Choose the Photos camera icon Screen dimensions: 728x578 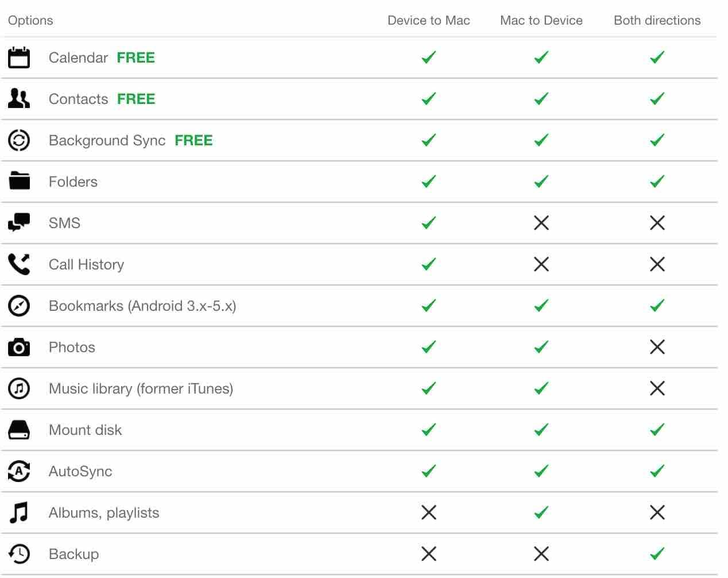(19, 347)
